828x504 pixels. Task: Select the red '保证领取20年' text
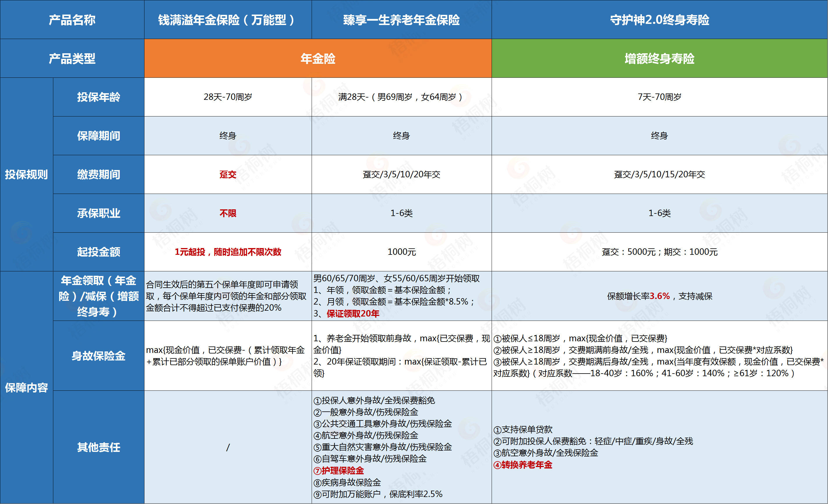353,314
